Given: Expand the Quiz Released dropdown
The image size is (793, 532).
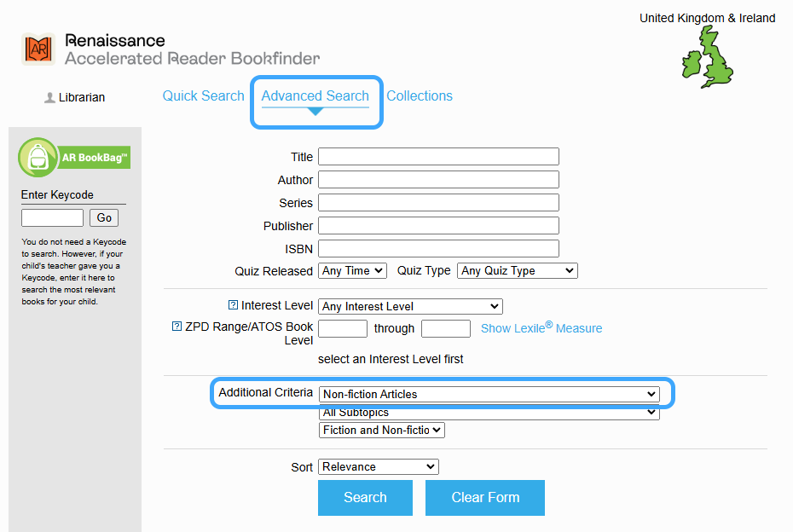Looking at the screenshot, I should click(352, 270).
